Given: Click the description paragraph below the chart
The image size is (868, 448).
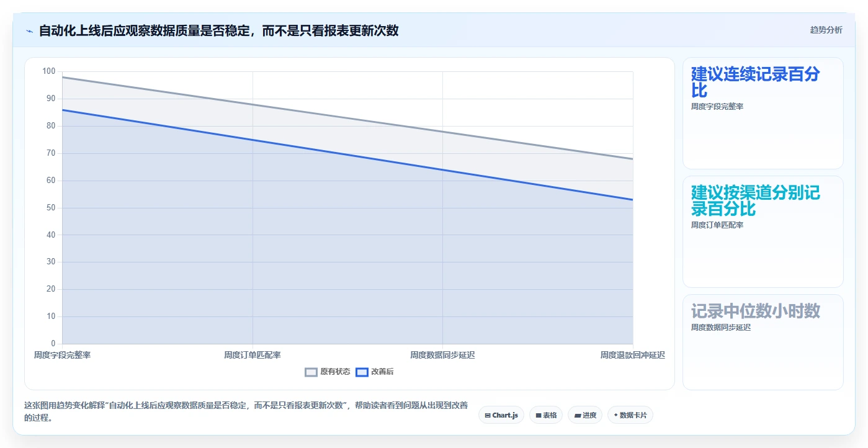Looking at the screenshot, I should (x=246, y=411).
